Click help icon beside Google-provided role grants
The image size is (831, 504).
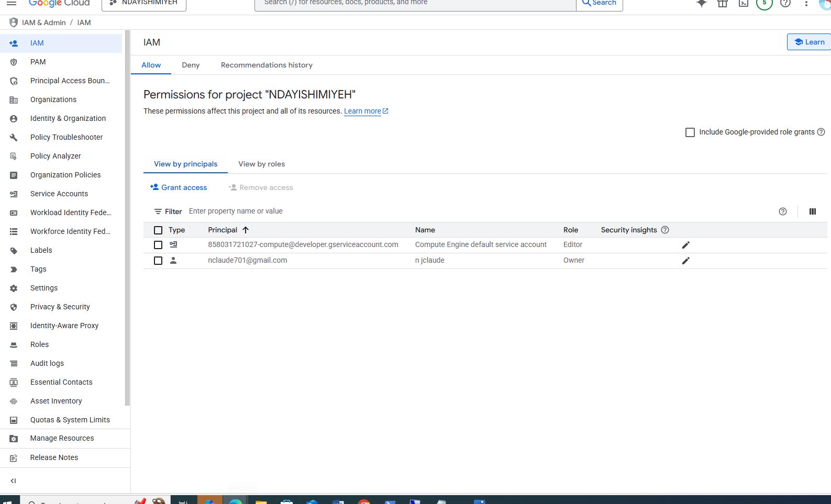821,132
